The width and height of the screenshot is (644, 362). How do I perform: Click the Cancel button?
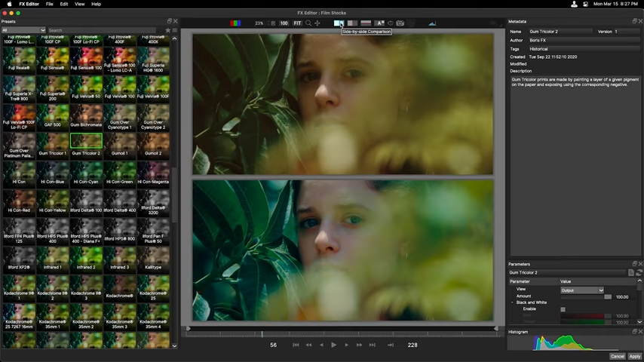tap(617, 356)
